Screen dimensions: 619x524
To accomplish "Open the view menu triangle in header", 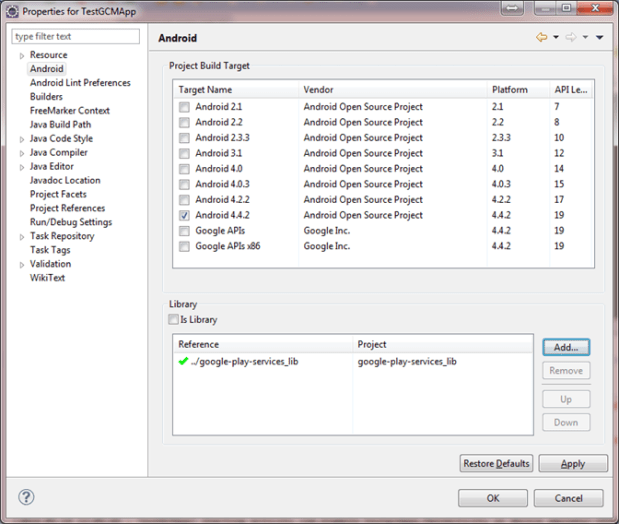I will coord(599,38).
